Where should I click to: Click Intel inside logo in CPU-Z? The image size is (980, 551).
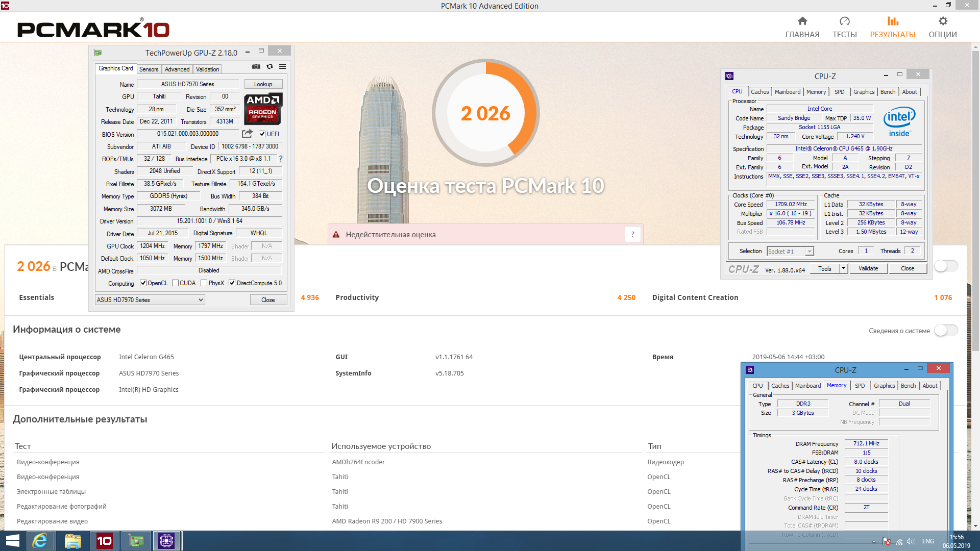tap(899, 122)
